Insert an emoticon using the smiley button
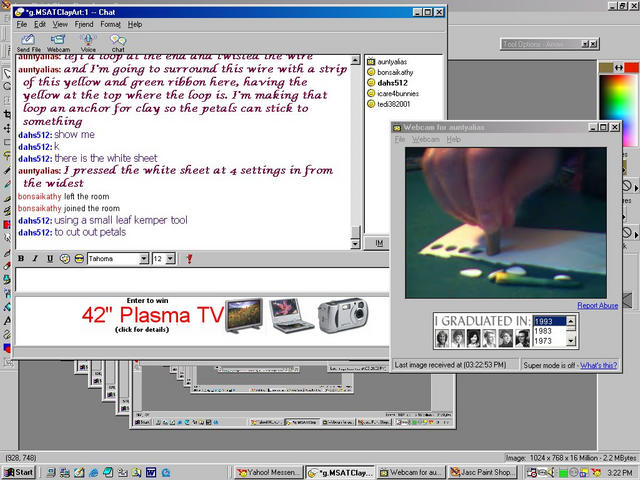Viewport: 640px width, 480px height. point(64,258)
